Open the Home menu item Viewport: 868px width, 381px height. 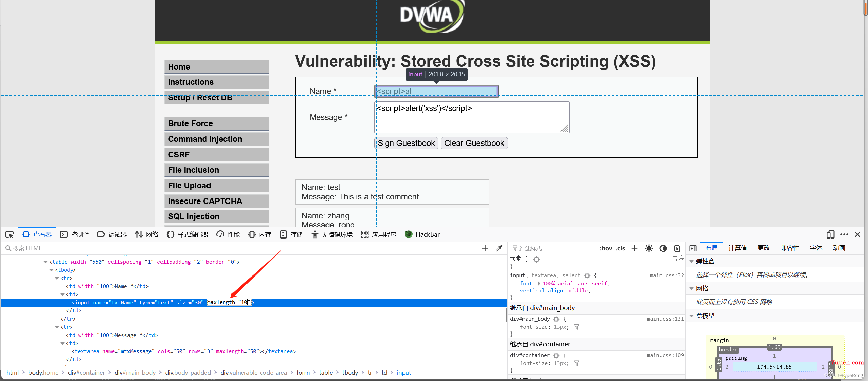(217, 67)
